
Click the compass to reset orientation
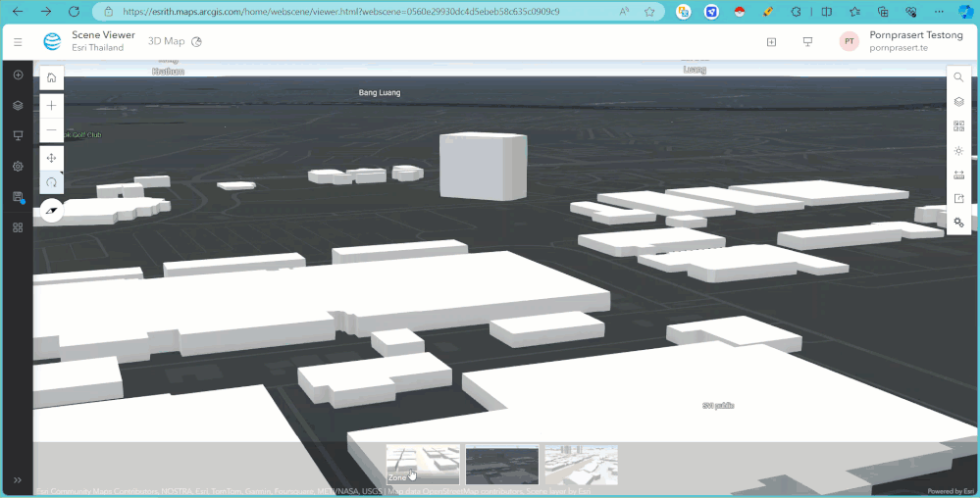[52, 211]
